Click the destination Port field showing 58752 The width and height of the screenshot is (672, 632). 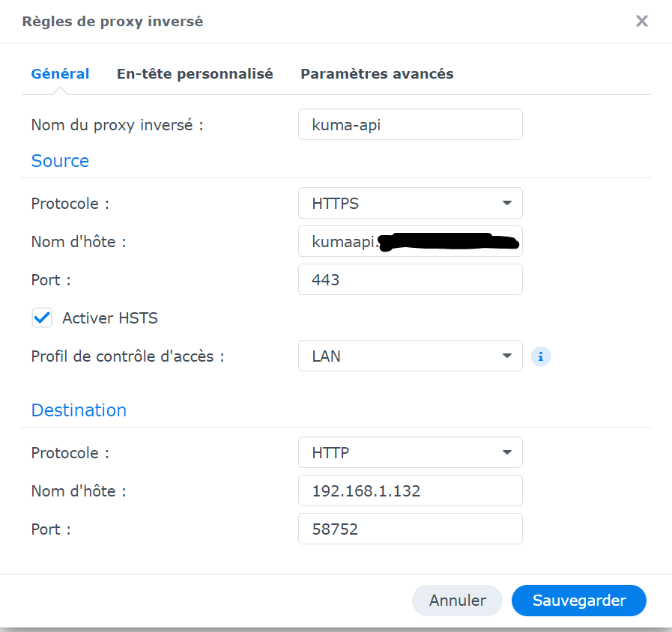pos(411,529)
